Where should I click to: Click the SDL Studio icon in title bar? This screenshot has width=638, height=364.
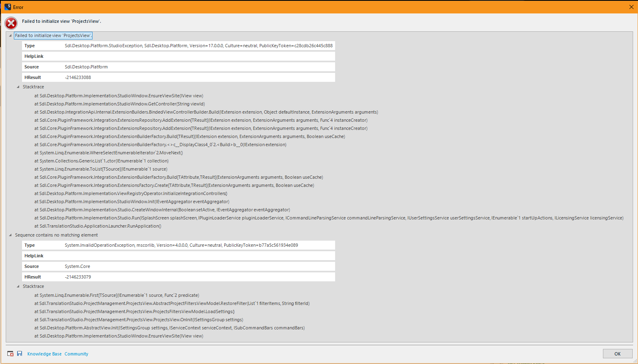(x=8, y=7)
